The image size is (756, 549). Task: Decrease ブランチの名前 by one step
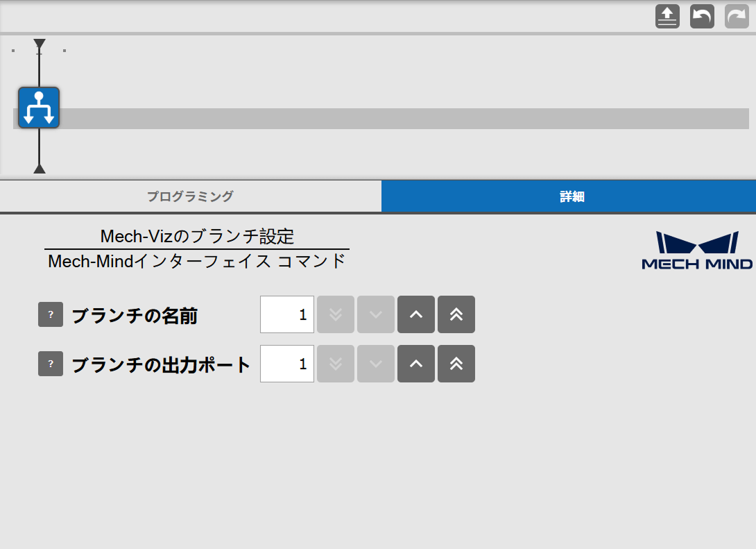point(376,314)
